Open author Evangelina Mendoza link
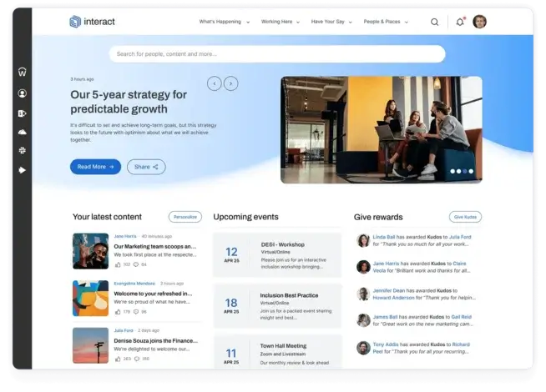The width and height of the screenshot is (546, 392). click(x=134, y=284)
